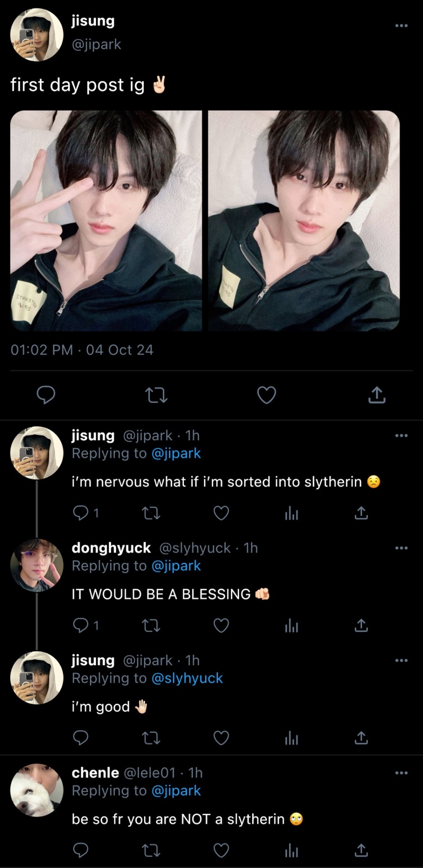423x868 pixels.
Task: Open the left selfie photo with peace sign
Action: [106, 221]
